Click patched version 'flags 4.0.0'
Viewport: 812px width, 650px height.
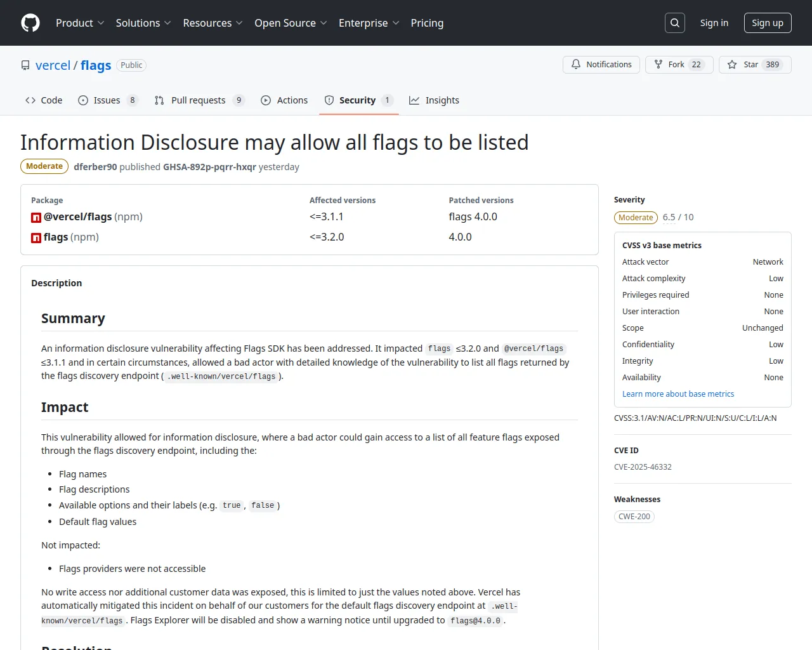[x=473, y=217]
